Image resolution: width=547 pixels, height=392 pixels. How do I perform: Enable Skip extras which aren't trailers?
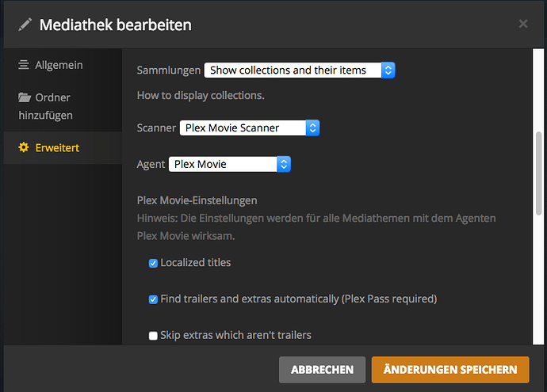coord(153,336)
